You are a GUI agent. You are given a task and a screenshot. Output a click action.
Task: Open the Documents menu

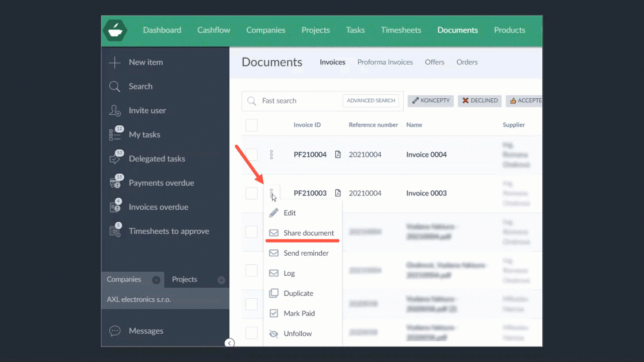pos(458,30)
